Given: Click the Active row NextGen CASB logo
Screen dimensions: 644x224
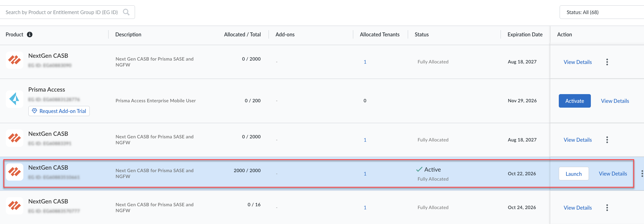Looking at the screenshot, I should [14, 172].
